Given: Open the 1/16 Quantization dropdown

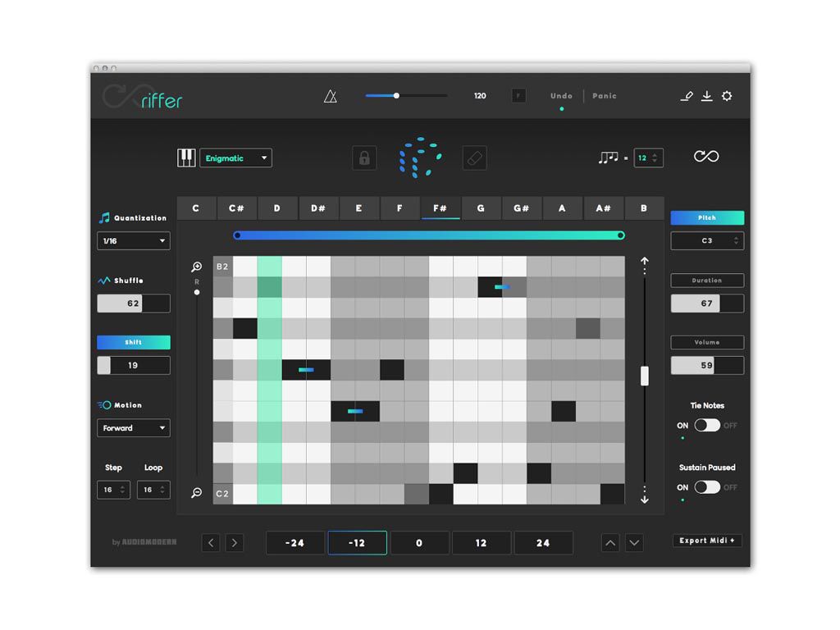Looking at the screenshot, I should coord(134,241).
